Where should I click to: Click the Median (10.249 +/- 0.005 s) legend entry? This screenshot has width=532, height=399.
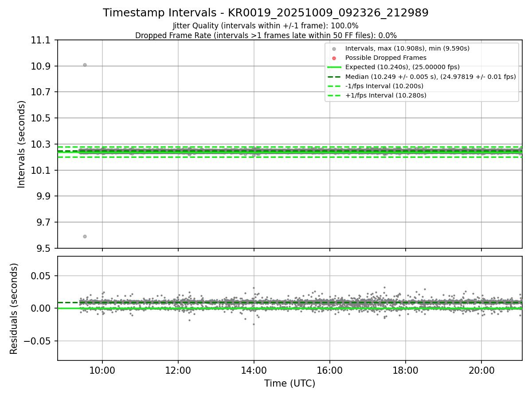[x=430, y=77]
